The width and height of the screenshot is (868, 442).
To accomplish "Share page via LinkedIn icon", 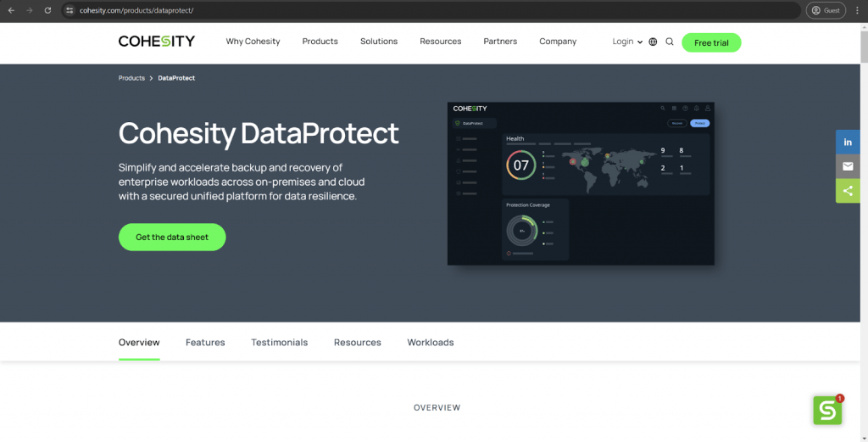I will [x=848, y=142].
